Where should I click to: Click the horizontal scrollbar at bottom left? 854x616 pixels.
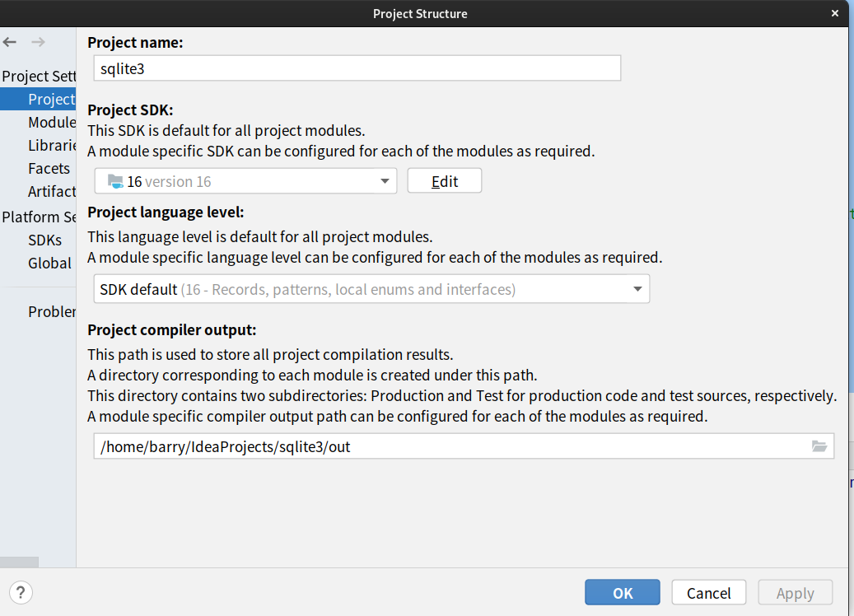tap(18, 561)
